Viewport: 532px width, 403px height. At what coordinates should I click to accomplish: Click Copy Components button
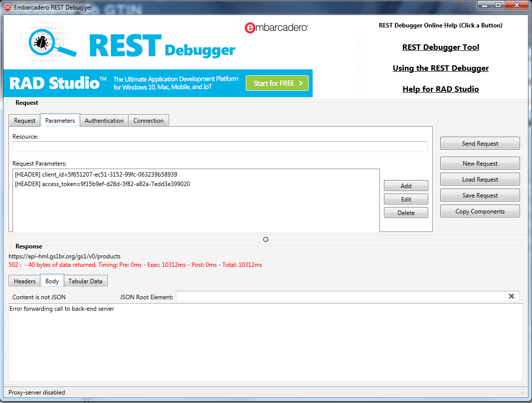tap(480, 211)
